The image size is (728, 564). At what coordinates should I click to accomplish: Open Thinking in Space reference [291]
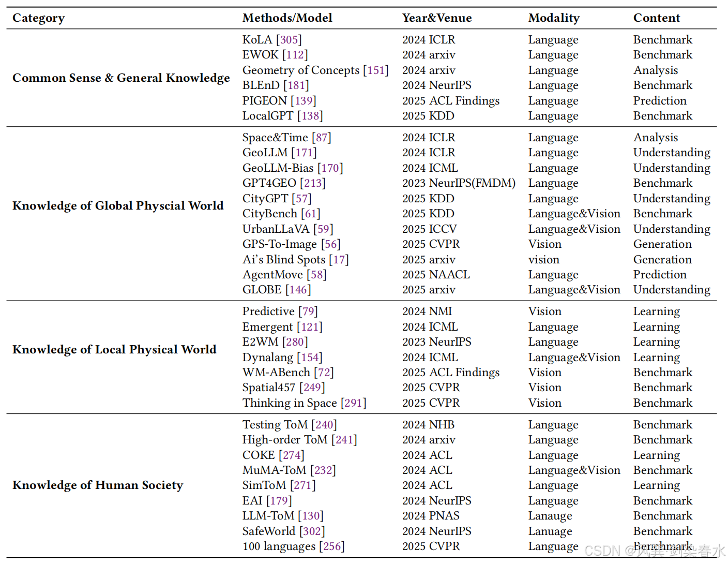pyautogui.click(x=354, y=403)
